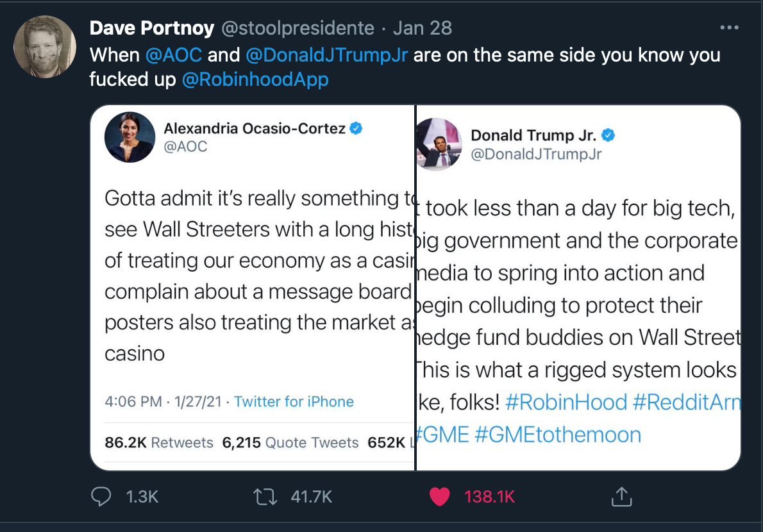Click Donald Trump Jr.'s verified badge
Screen dimensions: 763x532
click(608, 135)
